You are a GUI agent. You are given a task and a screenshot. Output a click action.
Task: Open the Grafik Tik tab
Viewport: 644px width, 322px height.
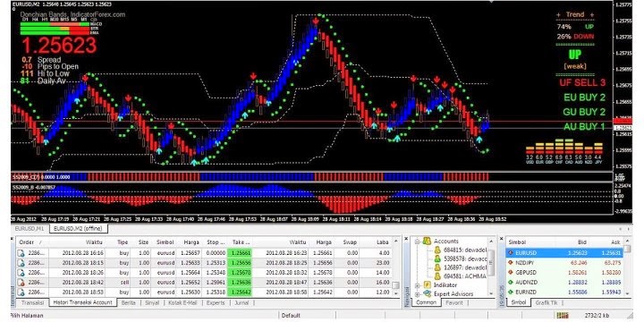coord(546,302)
